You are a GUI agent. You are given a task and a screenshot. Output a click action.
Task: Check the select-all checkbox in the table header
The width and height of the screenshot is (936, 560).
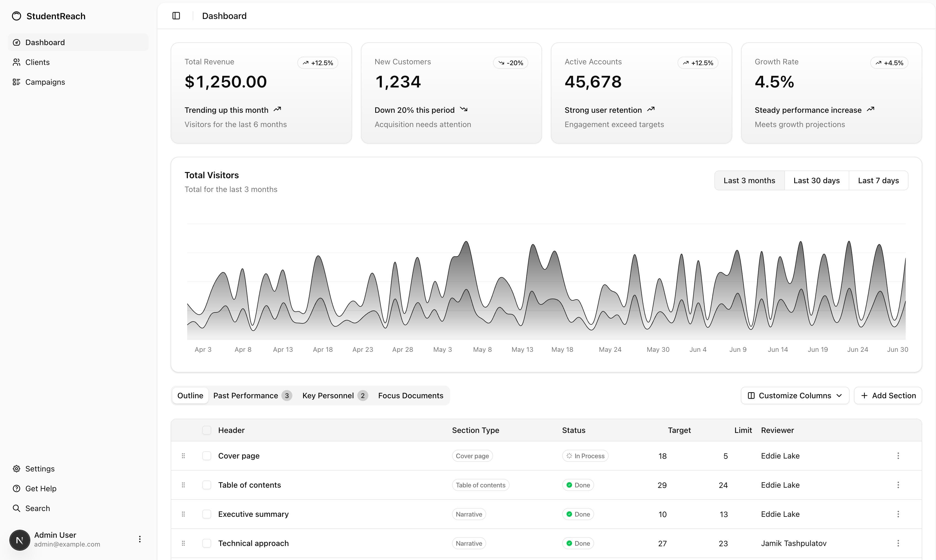click(207, 430)
